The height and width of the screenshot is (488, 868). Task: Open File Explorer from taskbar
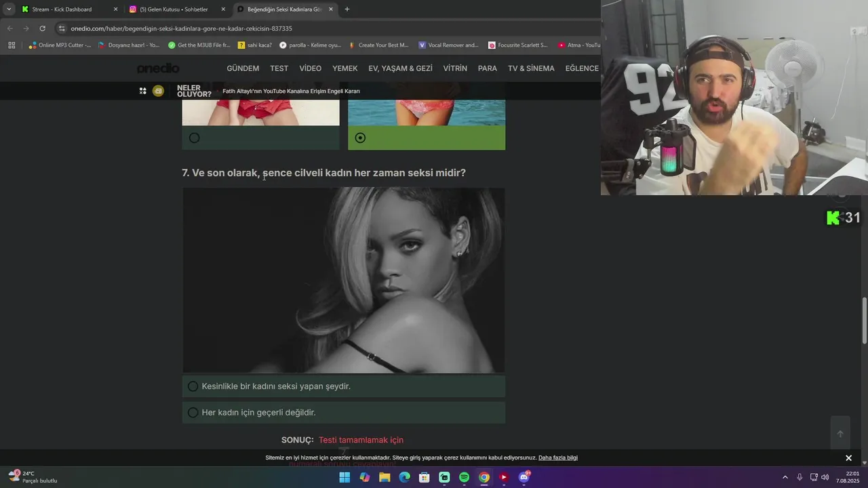[x=384, y=477]
